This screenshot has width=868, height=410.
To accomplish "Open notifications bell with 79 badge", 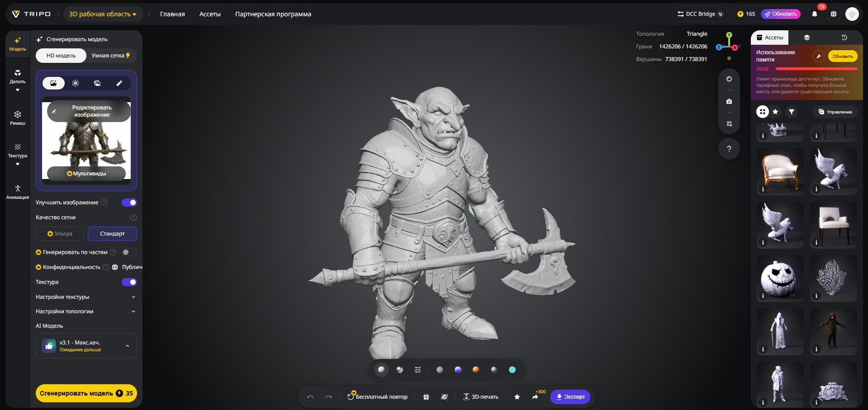I will (815, 14).
